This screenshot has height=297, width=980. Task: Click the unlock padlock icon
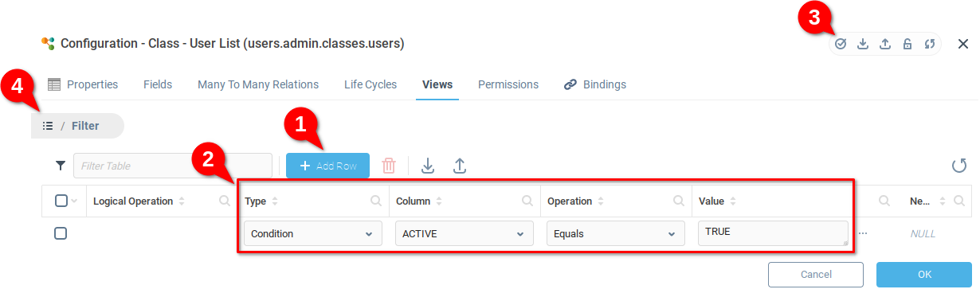click(907, 44)
